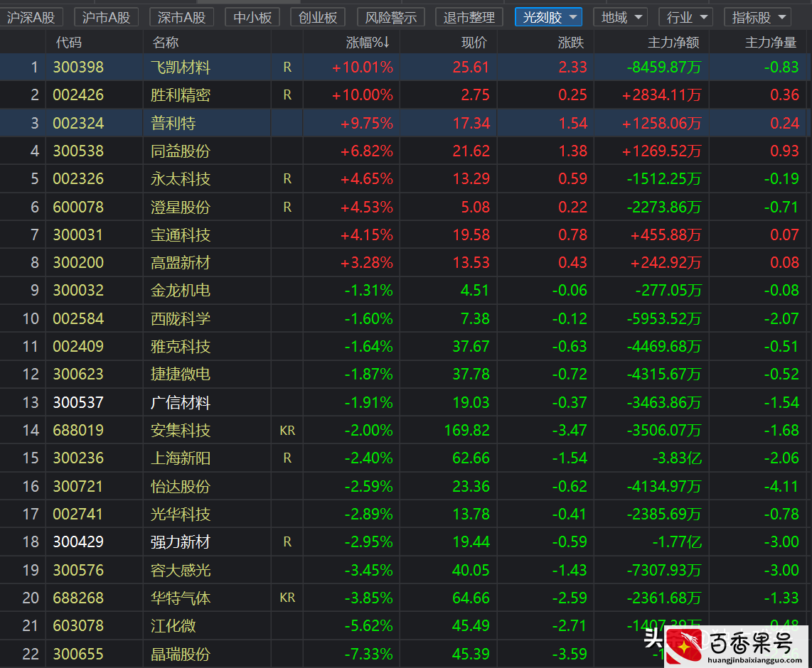Click the net amount -1.77亿

coord(677,542)
